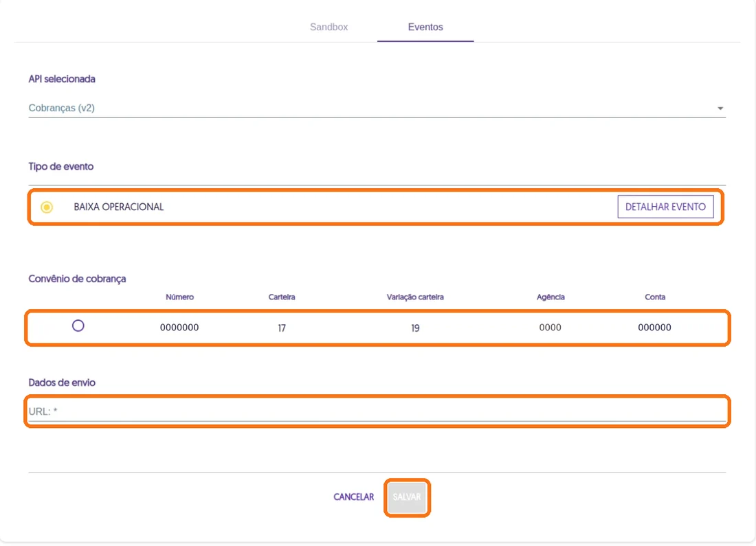Open the Eventos tab
756x546 pixels.
pos(425,27)
